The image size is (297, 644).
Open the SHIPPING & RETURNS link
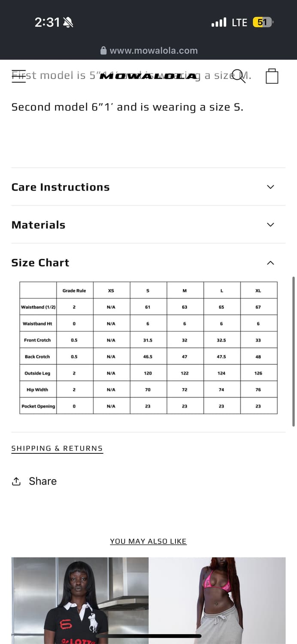(x=57, y=448)
